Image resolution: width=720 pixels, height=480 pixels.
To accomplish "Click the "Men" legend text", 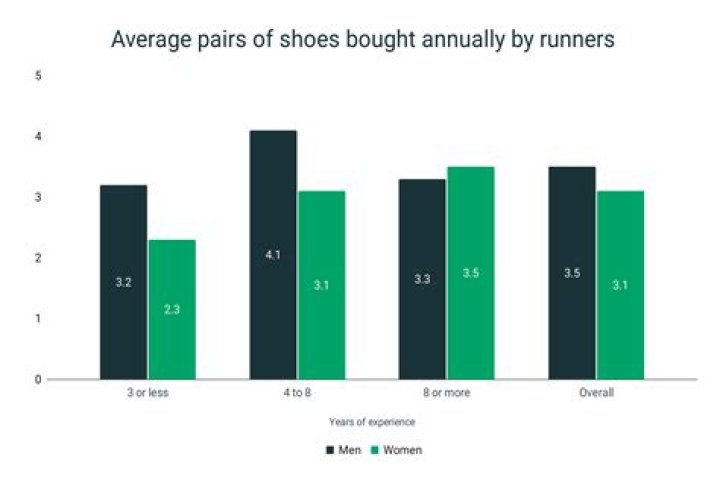I will tap(350, 450).
